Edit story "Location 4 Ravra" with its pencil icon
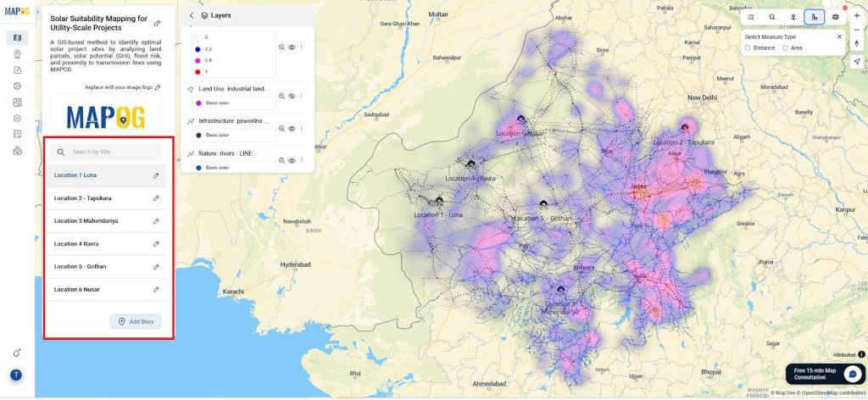Screen dimensions: 868x400 156,244
